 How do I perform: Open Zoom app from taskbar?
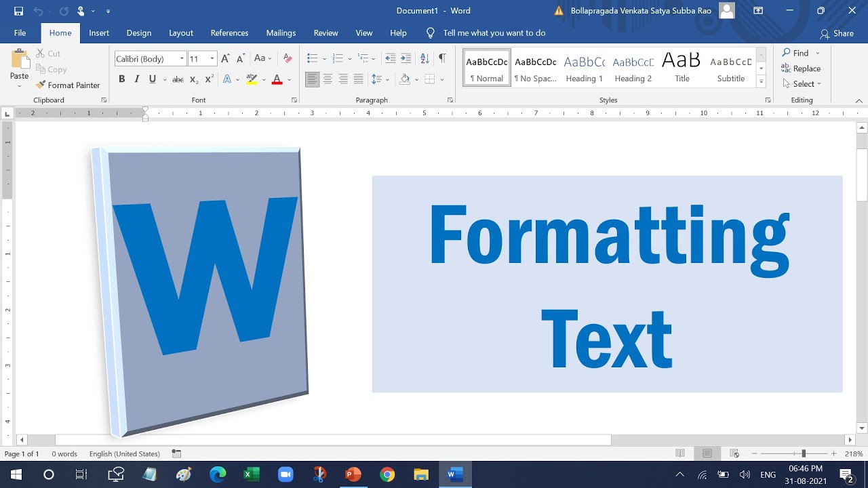(285, 474)
